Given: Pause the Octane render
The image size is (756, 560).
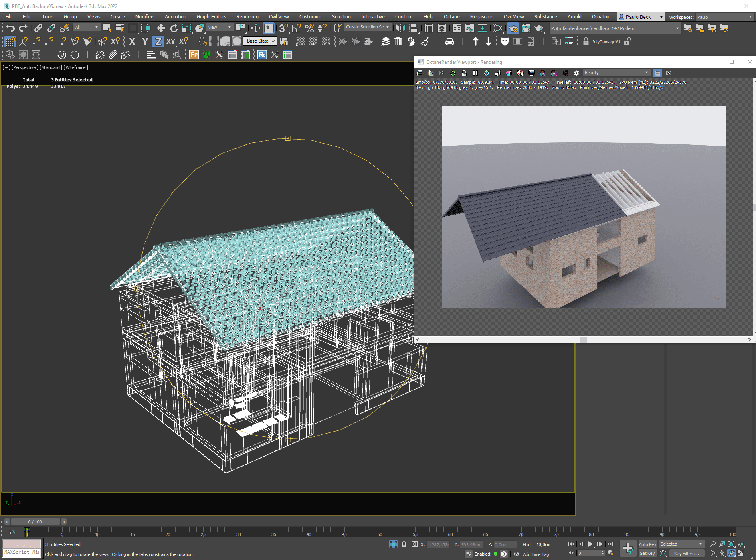Looking at the screenshot, I should click(x=475, y=73).
